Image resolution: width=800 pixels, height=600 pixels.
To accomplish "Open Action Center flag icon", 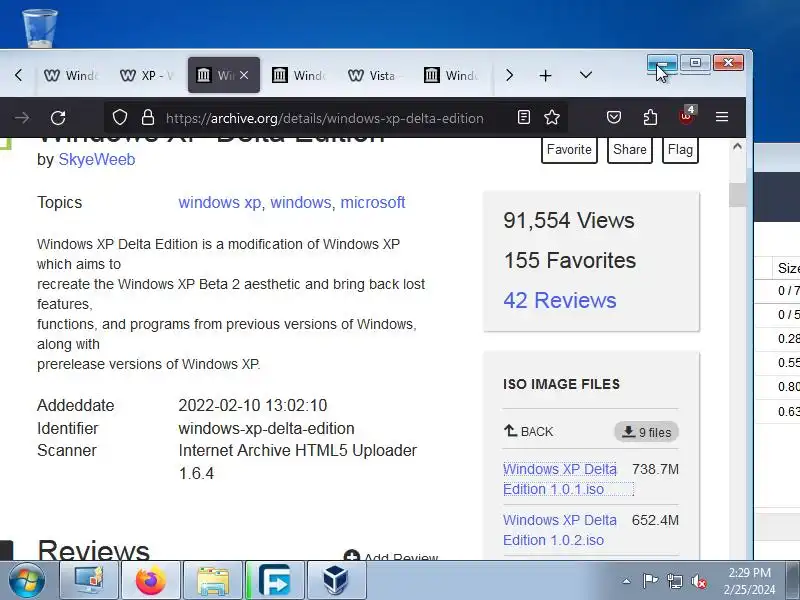I will point(650,581).
